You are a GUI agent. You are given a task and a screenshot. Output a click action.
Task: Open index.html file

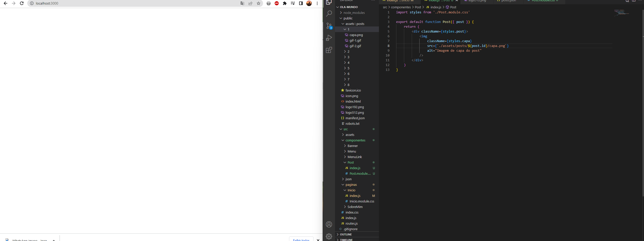coord(357,101)
